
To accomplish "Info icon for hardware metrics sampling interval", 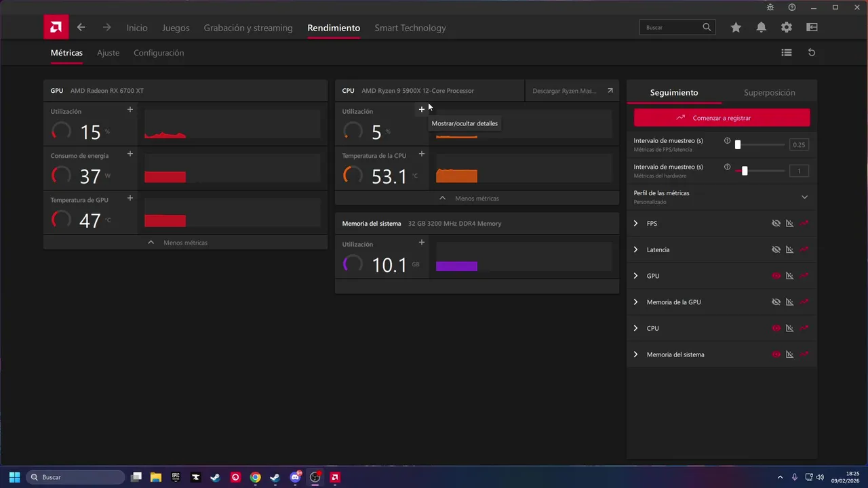I will pos(728,167).
